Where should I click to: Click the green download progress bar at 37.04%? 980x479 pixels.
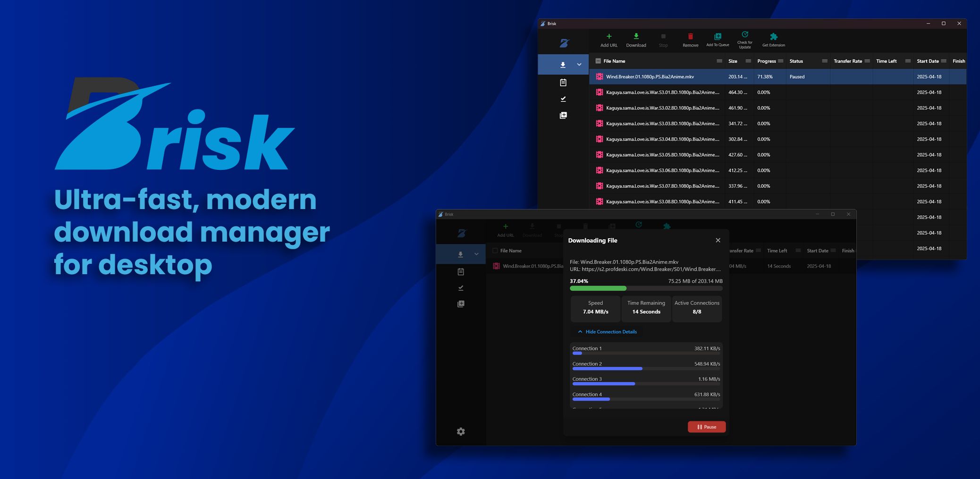pos(598,288)
